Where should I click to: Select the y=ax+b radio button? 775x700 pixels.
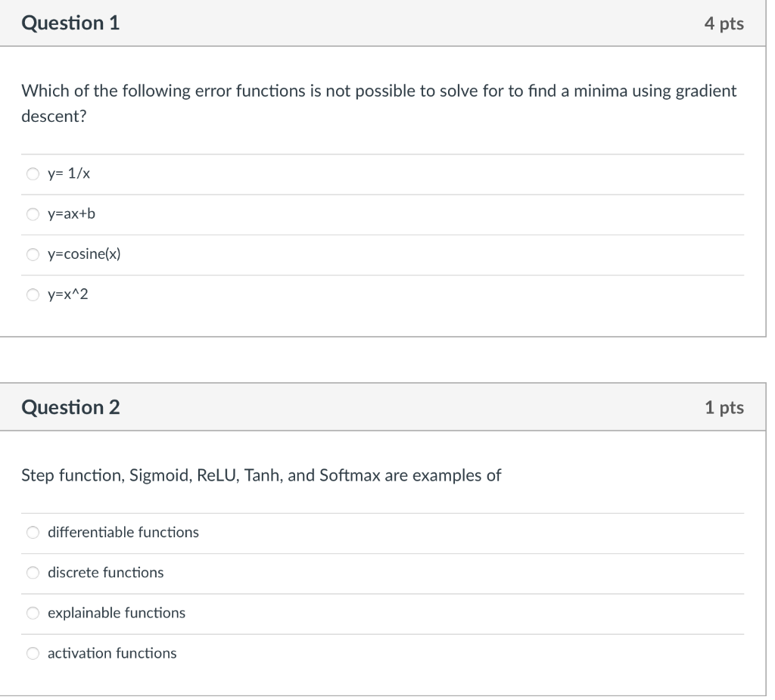click(33, 214)
